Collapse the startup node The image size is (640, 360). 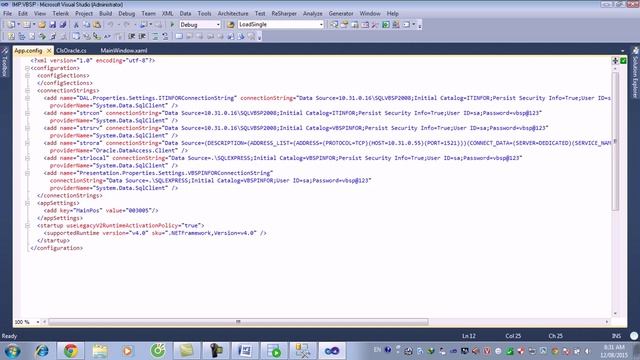[27, 226]
